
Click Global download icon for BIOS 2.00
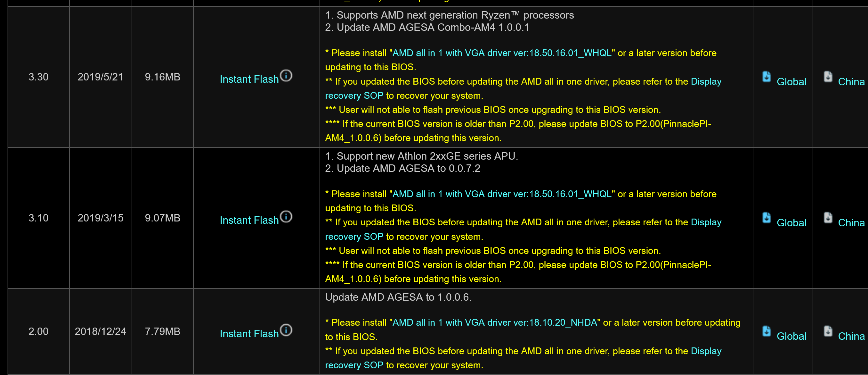pos(767,331)
